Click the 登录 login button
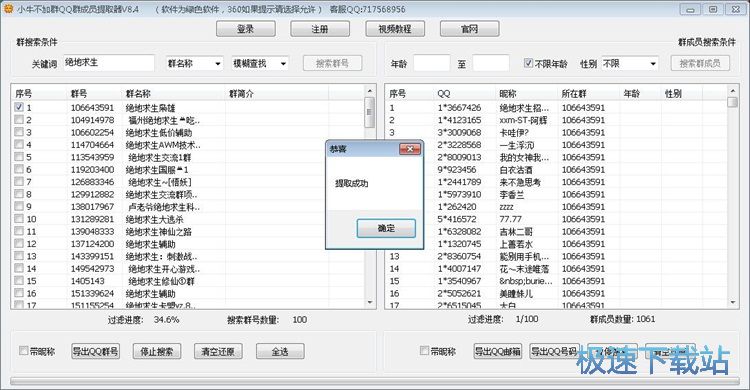The height and width of the screenshot is (390, 750). click(245, 29)
